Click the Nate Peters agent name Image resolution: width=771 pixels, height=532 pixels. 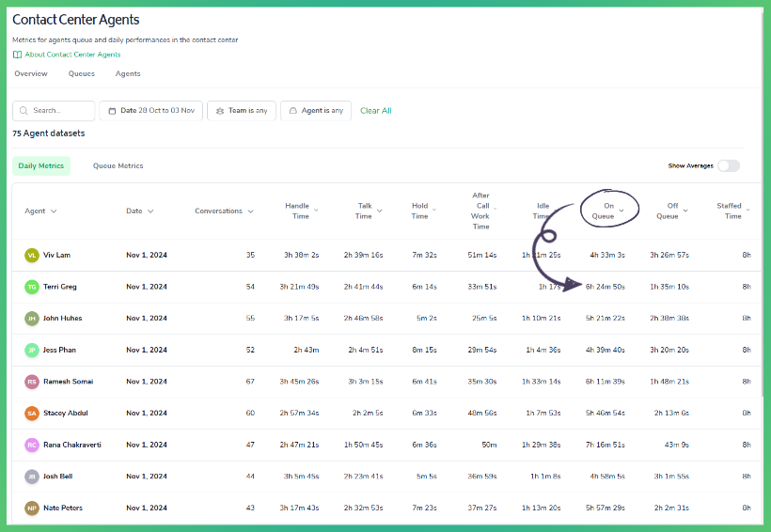tap(63, 508)
